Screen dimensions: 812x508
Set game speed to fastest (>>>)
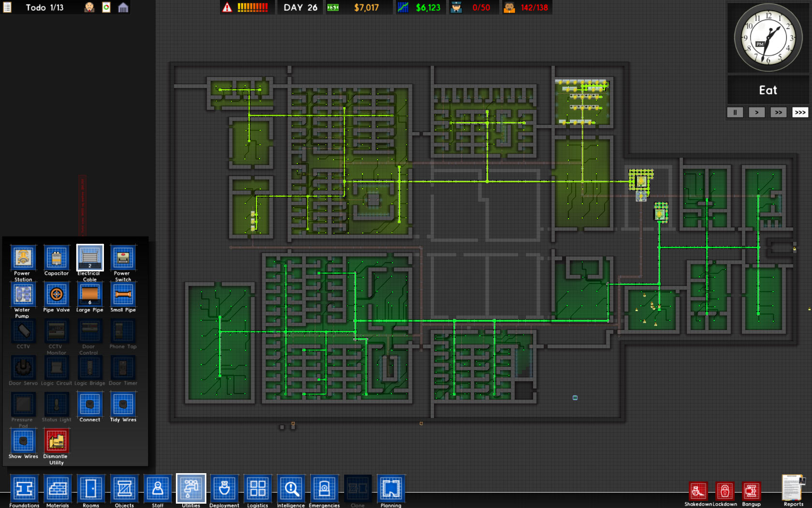coord(800,112)
